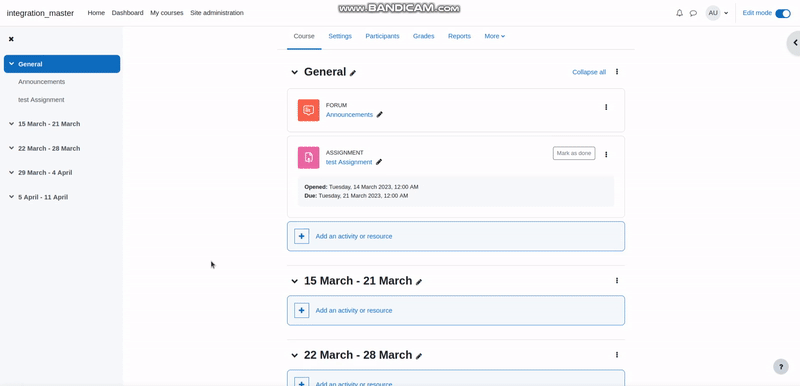The height and width of the screenshot is (386, 800).
Task: Edit General section name pencil icon
Action: (353, 73)
